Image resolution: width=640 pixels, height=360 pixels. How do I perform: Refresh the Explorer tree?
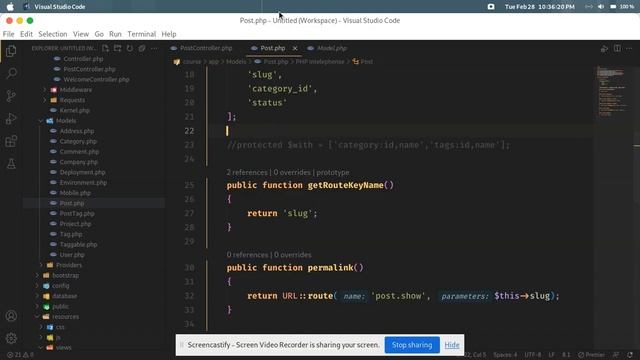pyautogui.click(x=130, y=48)
